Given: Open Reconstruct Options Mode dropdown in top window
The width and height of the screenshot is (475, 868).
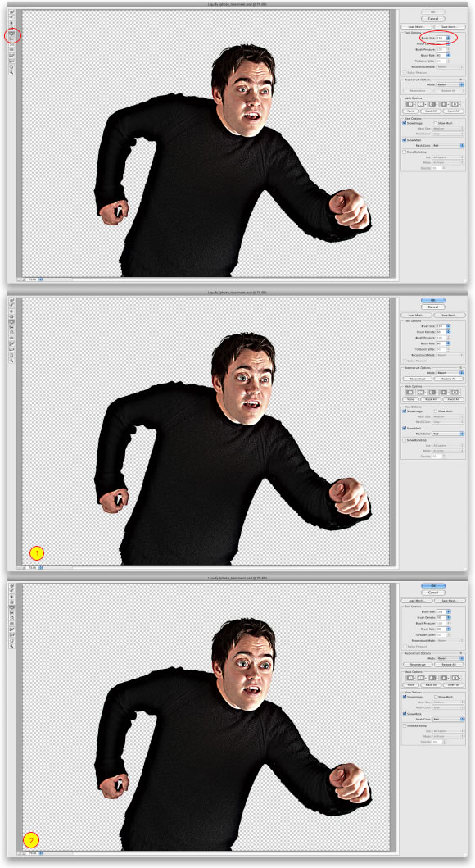Looking at the screenshot, I should 450,84.
